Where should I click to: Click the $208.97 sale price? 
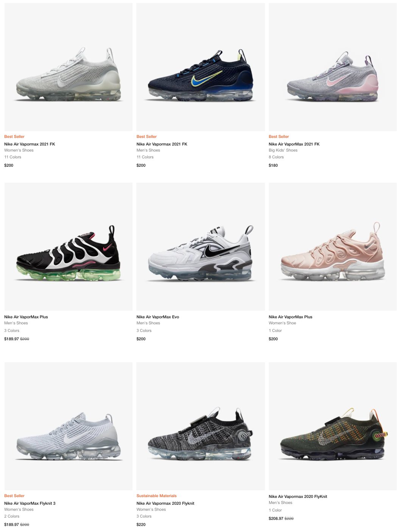point(276,518)
